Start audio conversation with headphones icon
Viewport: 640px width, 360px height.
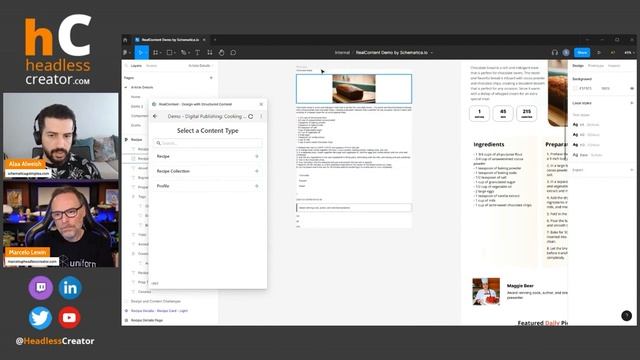tap(554, 53)
